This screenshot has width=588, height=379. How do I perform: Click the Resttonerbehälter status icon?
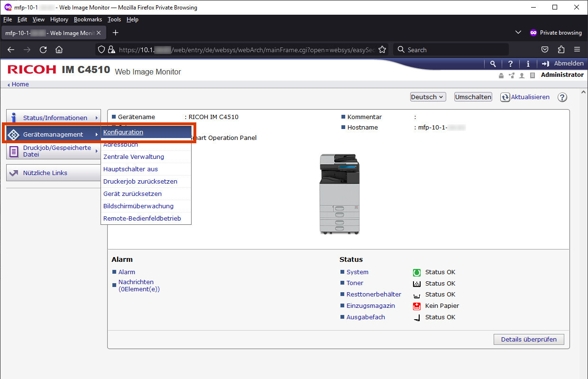click(x=417, y=295)
